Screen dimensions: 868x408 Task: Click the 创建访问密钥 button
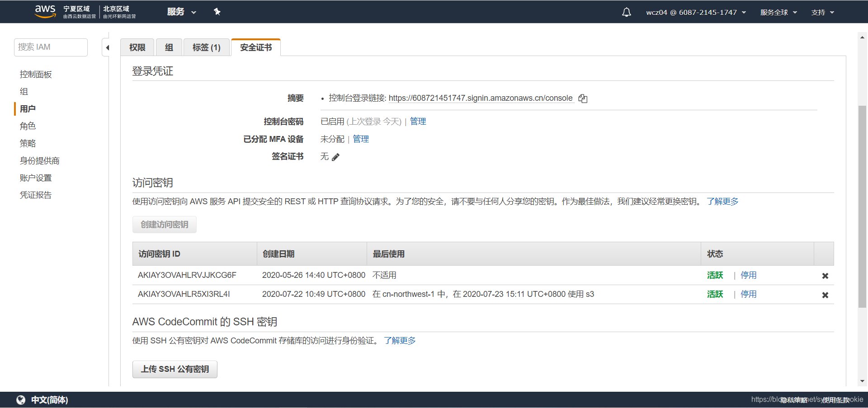pyautogui.click(x=165, y=225)
